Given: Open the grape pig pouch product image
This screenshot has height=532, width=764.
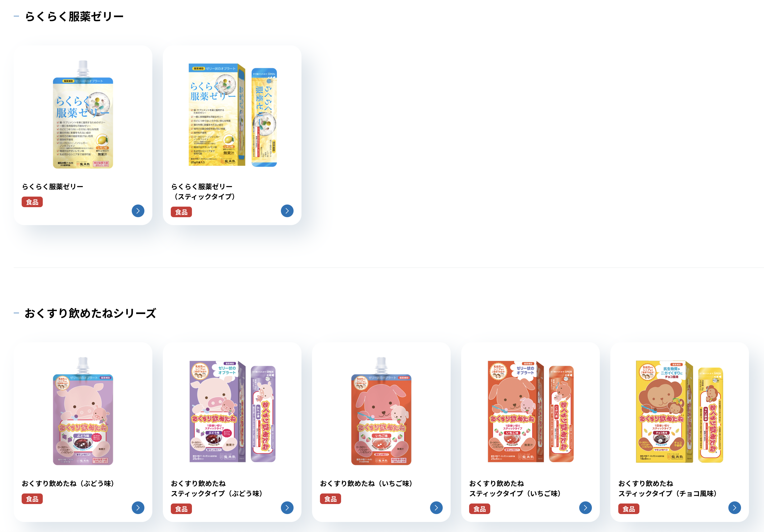Looking at the screenshot, I should [83, 411].
